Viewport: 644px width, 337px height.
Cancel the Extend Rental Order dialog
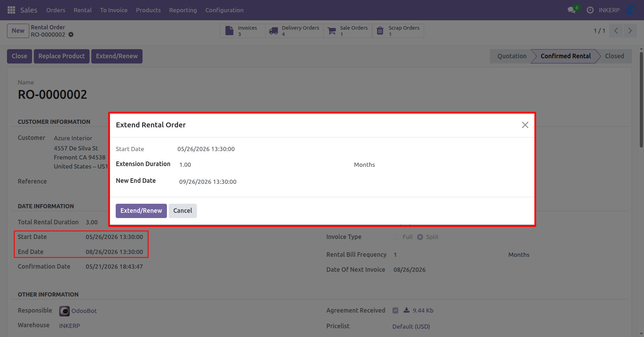(x=183, y=211)
